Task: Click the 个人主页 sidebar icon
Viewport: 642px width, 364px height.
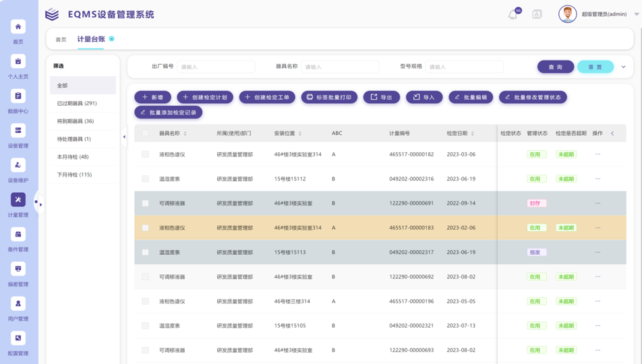Action: click(x=18, y=61)
